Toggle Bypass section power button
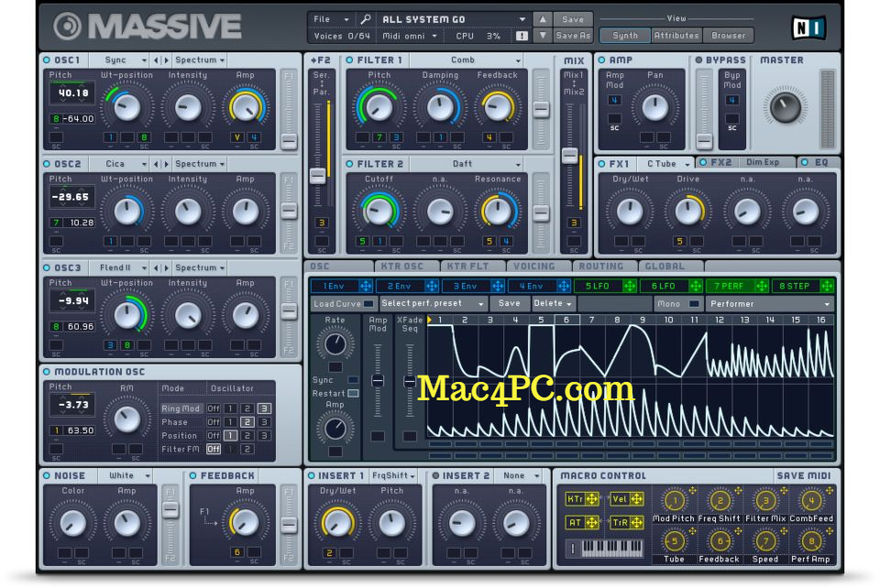This screenshot has height=588, width=880. click(698, 60)
